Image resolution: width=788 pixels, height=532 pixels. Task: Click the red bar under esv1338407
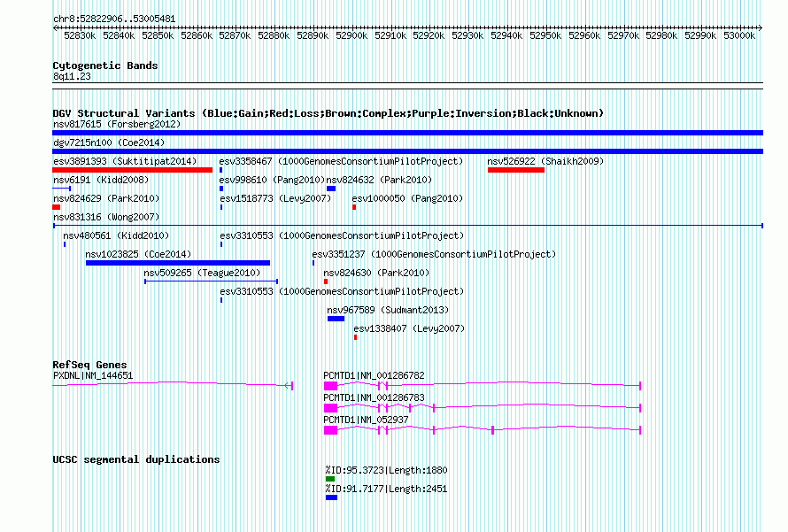coord(355,337)
